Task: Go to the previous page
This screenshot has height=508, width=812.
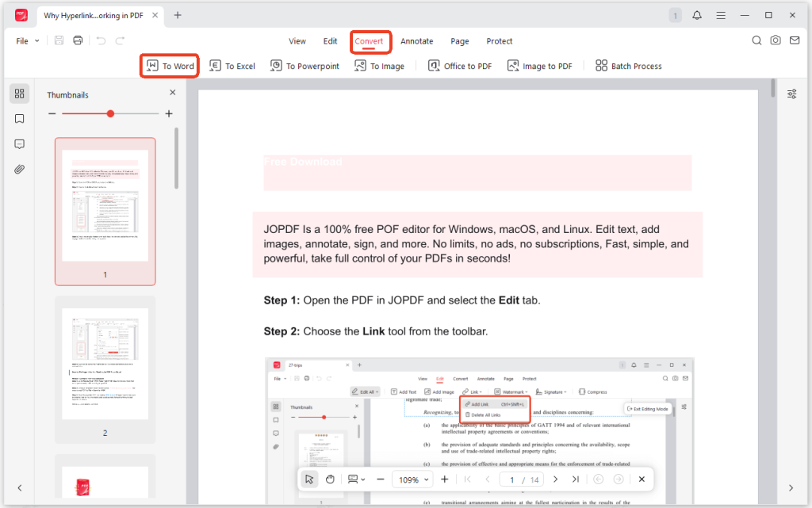Action: tap(488, 479)
